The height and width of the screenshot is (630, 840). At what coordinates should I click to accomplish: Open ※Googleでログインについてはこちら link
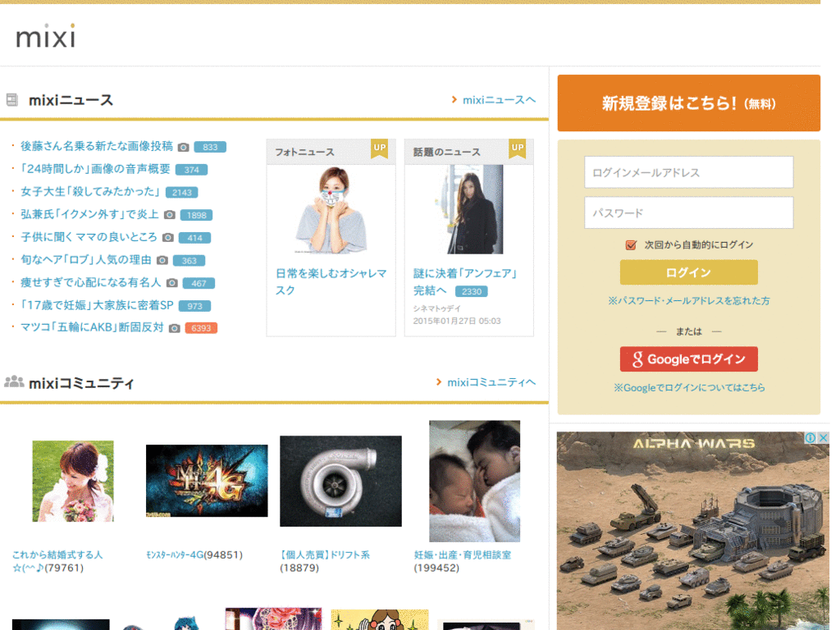coord(689,387)
